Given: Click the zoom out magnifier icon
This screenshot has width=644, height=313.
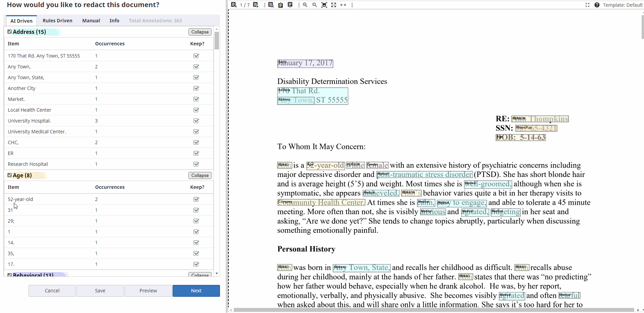Looking at the screenshot, I should click(315, 5).
